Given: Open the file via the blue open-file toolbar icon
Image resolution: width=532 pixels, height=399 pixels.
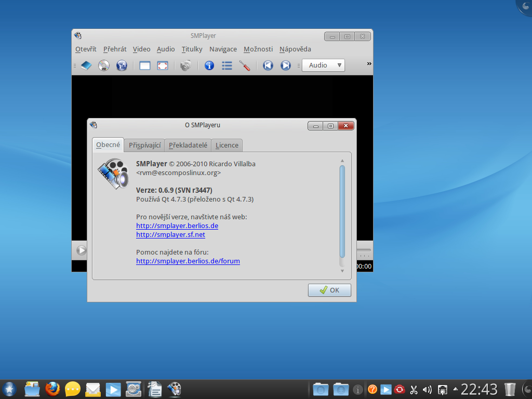Looking at the screenshot, I should [86, 65].
